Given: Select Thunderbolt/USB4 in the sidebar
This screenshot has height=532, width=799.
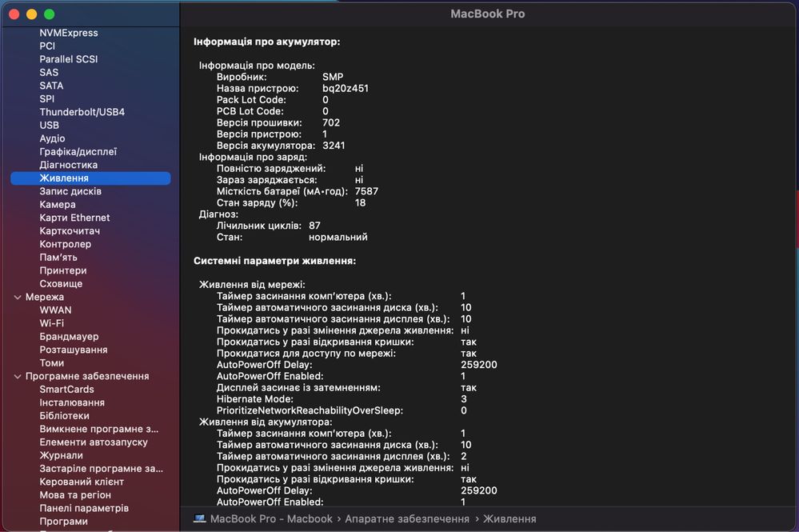Looking at the screenshot, I should coord(82,112).
